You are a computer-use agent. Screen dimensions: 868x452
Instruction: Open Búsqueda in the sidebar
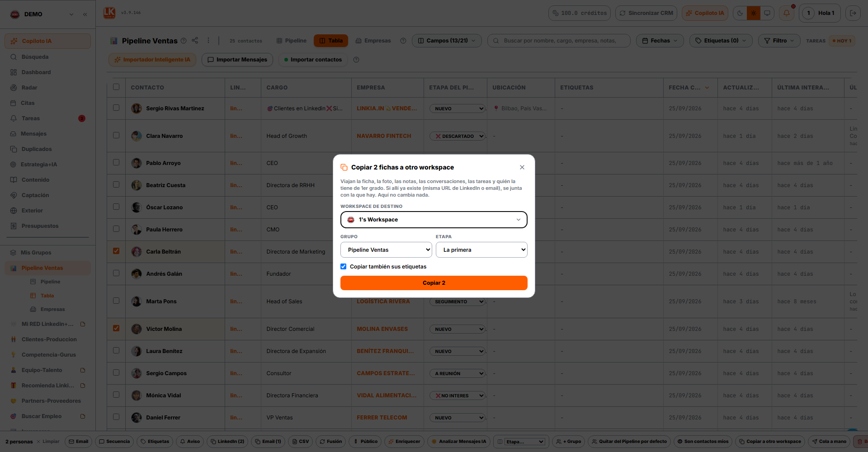pos(47,57)
